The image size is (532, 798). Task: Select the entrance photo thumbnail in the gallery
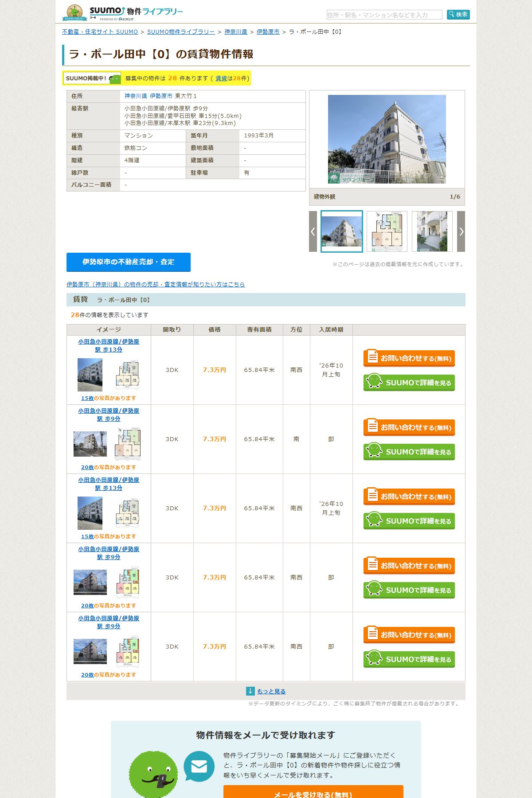432,231
